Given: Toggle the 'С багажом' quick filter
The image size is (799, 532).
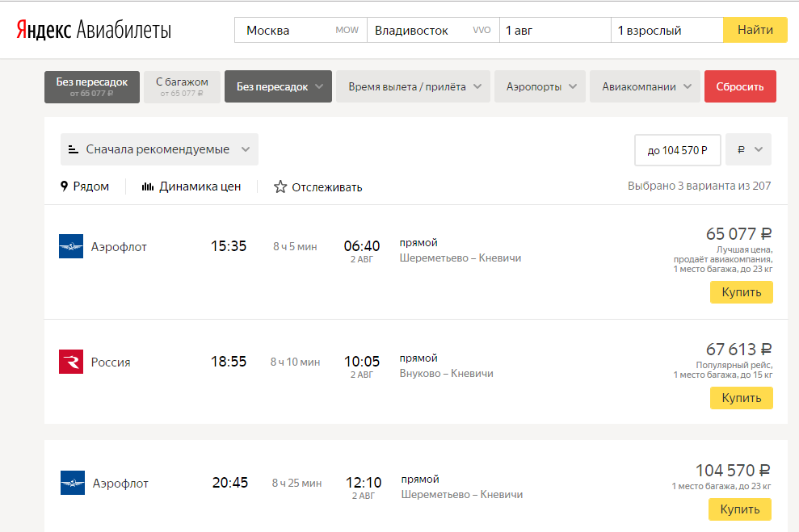Looking at the screenshot, I should [182, 87].
